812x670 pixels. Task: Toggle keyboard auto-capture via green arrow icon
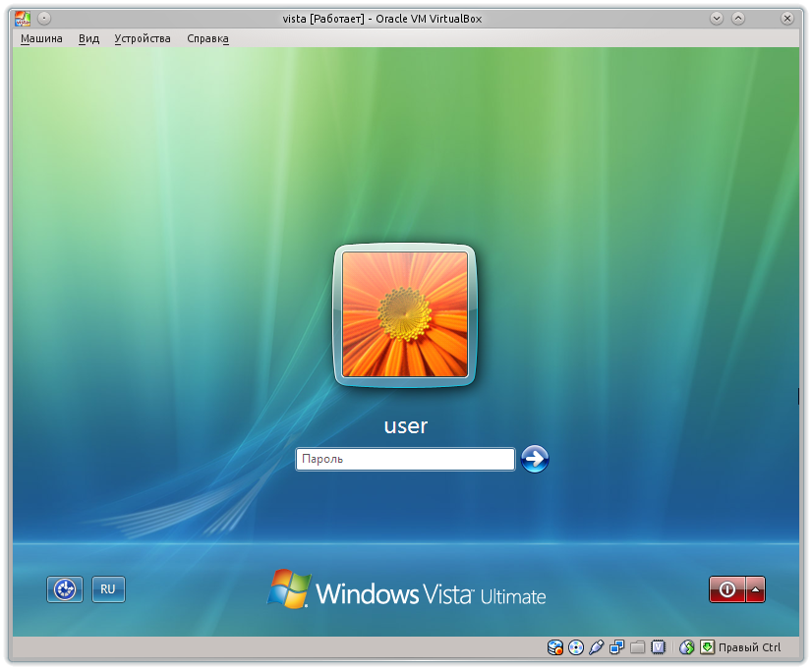[x=708, y=646]
